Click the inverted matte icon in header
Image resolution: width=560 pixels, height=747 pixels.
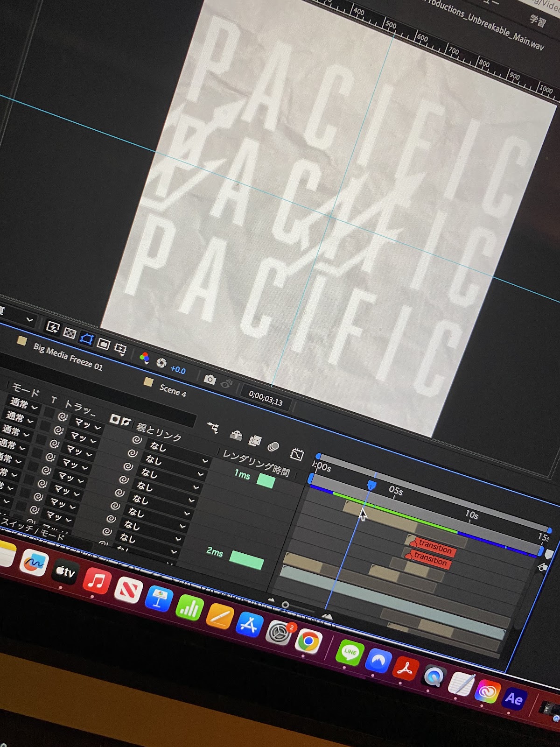pos(126,422)
